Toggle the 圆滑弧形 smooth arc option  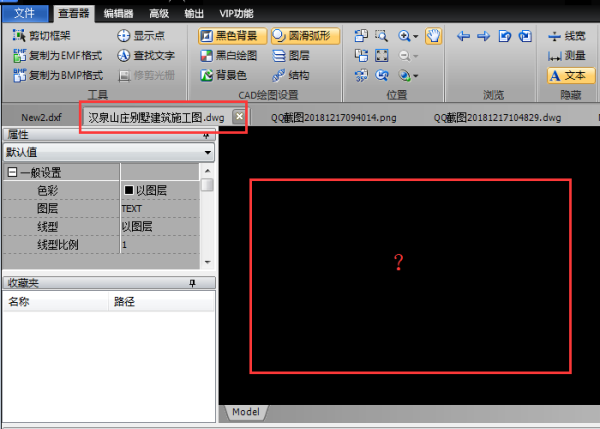click(x=304, y=36)
